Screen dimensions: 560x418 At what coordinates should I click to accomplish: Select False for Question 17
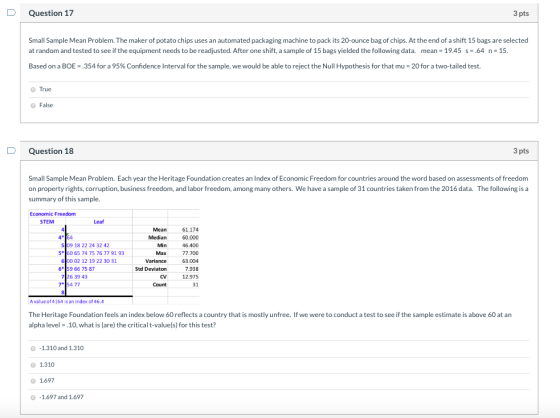(33, 105)
